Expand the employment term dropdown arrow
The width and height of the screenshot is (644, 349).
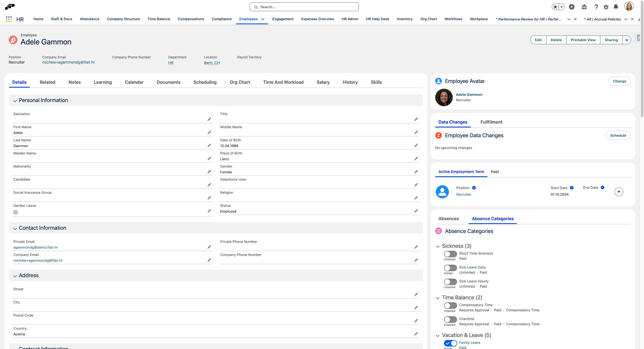point(619,192)
